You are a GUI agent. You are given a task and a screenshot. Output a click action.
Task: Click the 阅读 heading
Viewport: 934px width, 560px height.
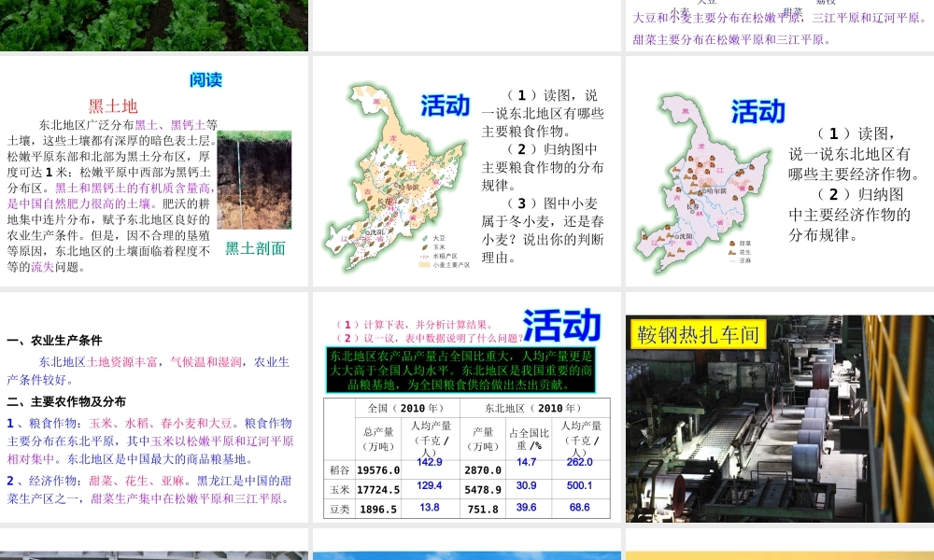click(206, 79)
